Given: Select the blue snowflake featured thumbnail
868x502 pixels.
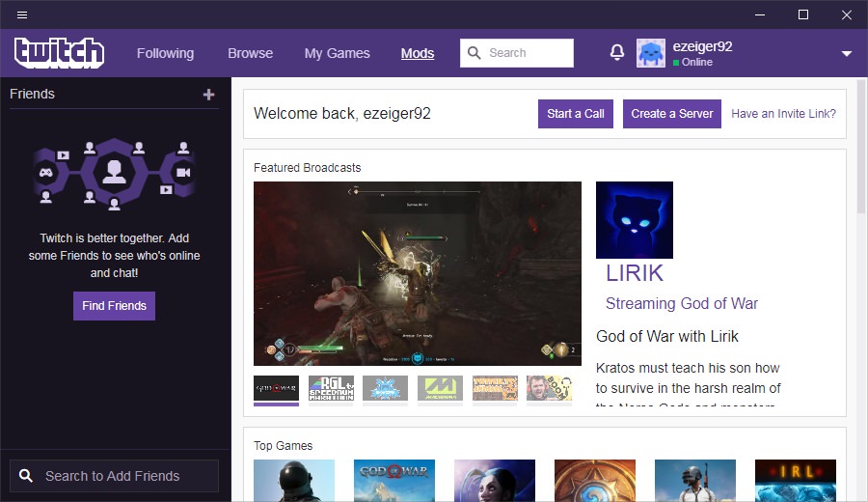Looking at the screenshot, I should pyautogui.click(x=385, y=388).
